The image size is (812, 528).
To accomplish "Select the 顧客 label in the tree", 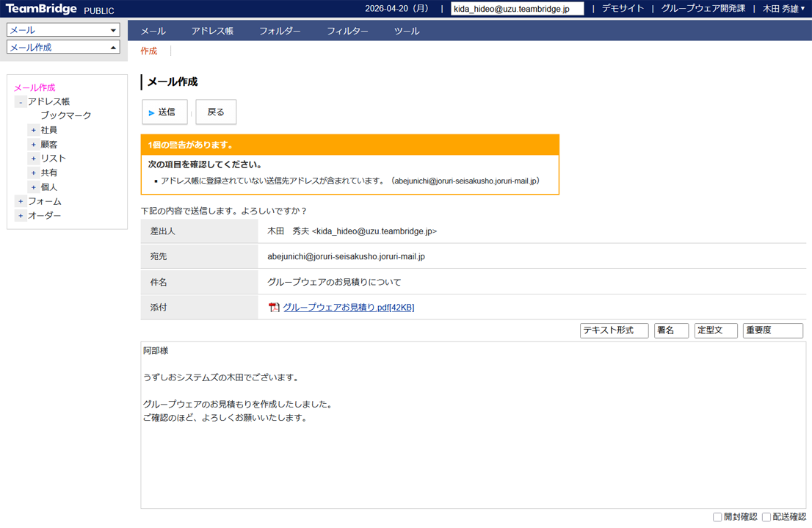I will click(49, 145).
